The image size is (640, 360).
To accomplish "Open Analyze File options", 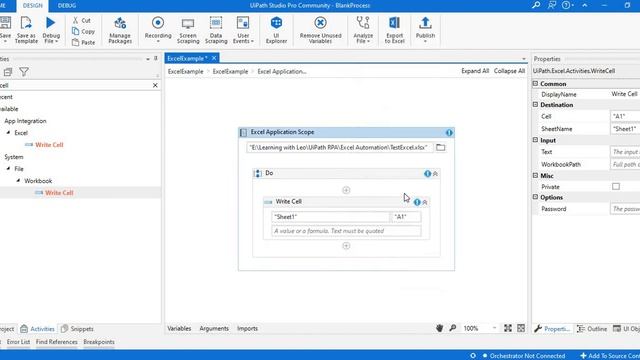I will [x=363, y=30].
